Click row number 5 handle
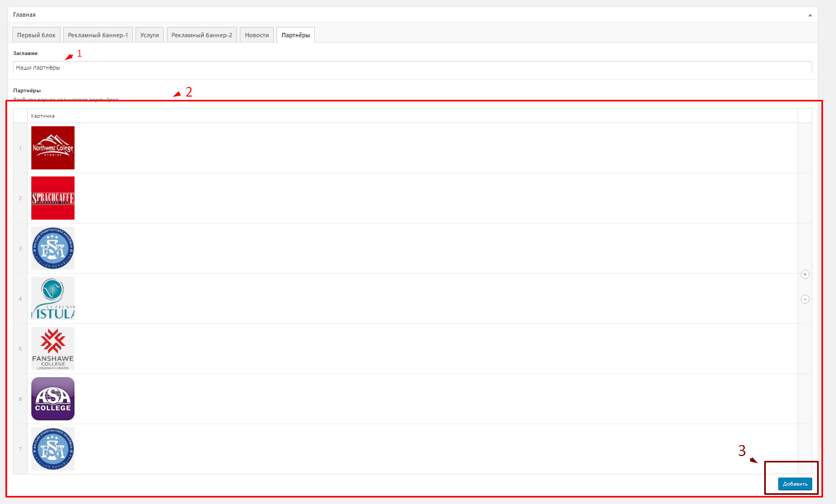The width and height of the screenshot is (836, 504). tap(21, 349)
